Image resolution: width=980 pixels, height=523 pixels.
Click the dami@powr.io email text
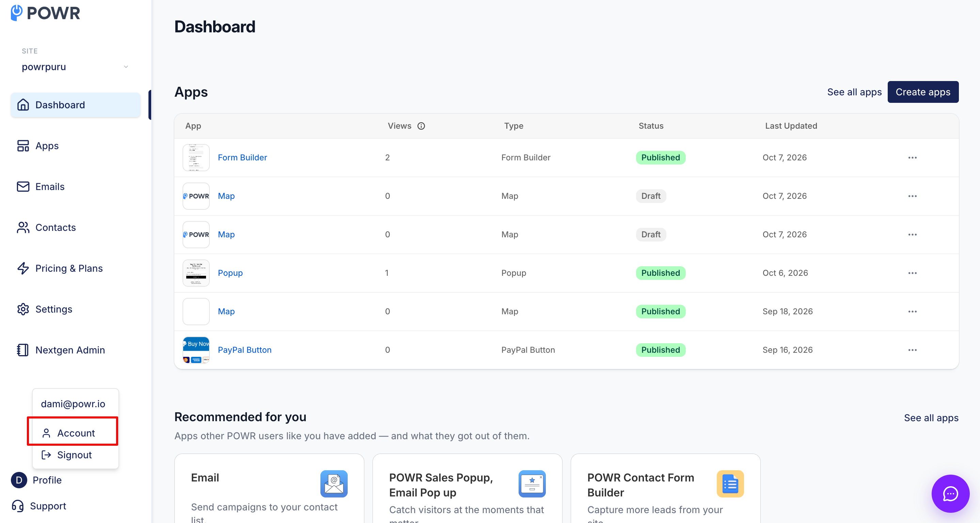pyautogui.click(x=73, y=404)
